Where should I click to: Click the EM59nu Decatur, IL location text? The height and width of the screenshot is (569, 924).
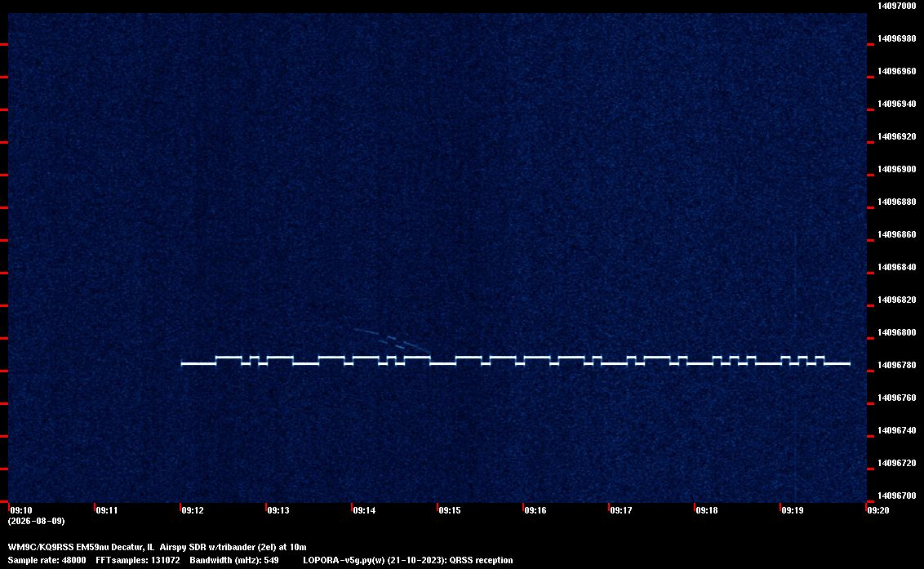[x=116, y=547]
